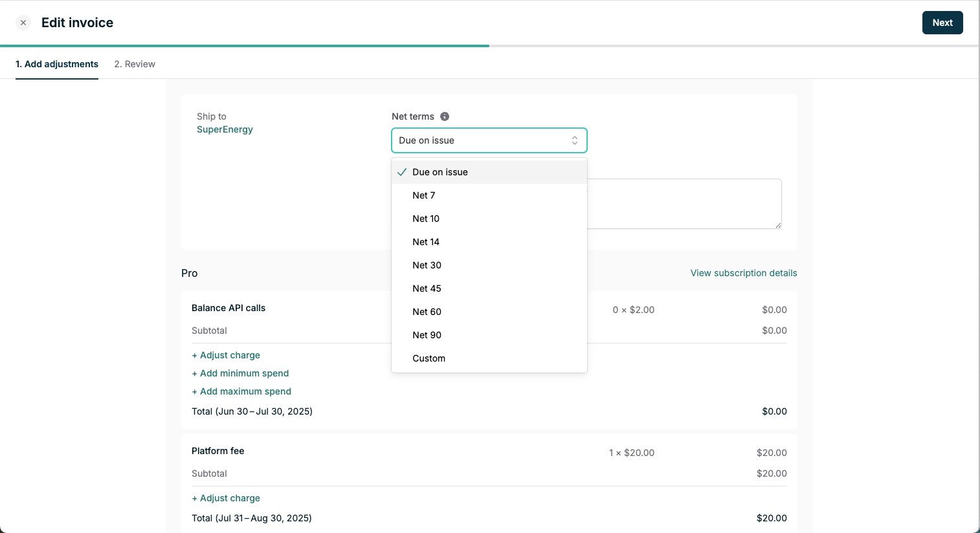Click the $20.00 total for Jul 31–Aug 30
980x533 pixels.
772,518
